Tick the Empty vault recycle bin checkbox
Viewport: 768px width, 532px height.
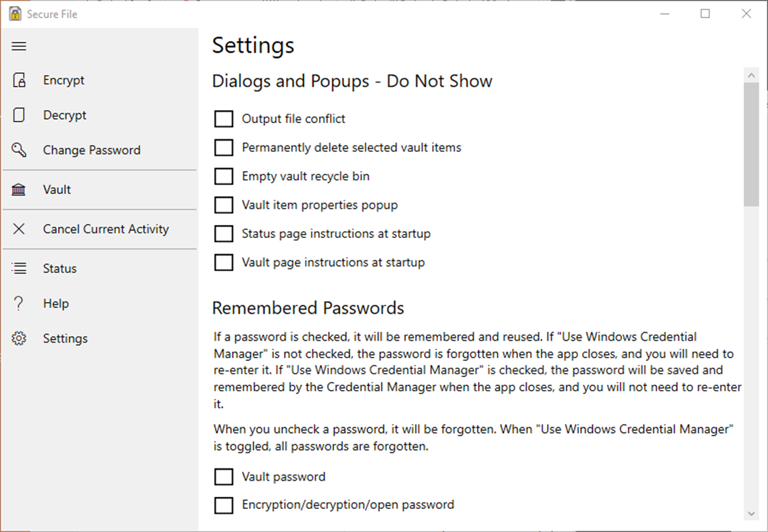click(x=224, y=176)
